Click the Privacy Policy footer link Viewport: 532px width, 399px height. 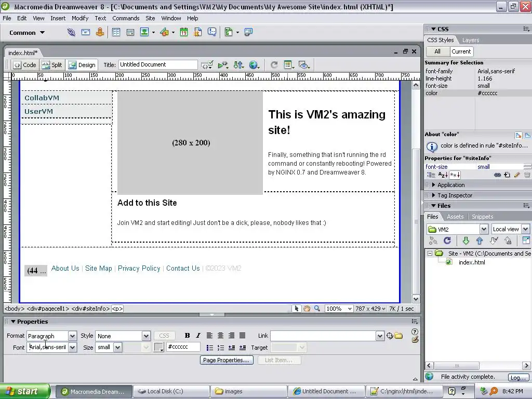(139, 269)
